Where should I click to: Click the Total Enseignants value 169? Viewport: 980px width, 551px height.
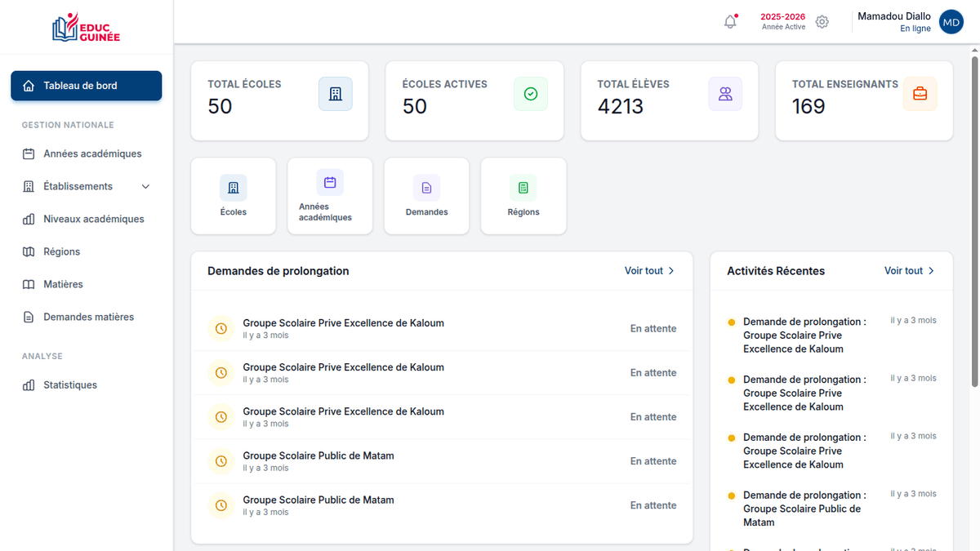click(808, 106)
